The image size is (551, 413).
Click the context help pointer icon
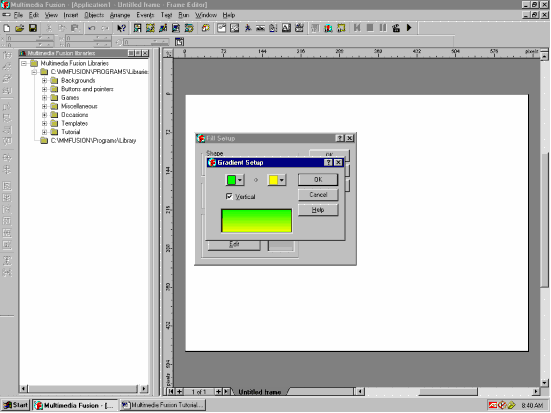pyautogui.click(x=121, y=28)
